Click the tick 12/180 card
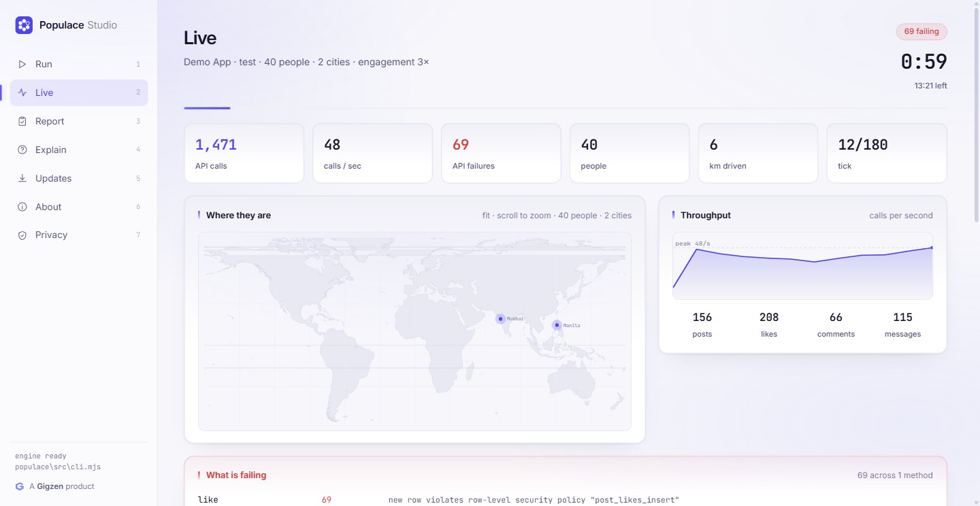Viewport: 980px width, 506px height. point(887,153)
